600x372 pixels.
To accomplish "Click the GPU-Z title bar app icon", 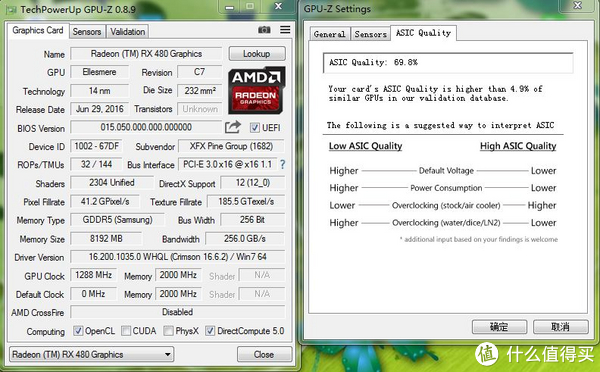I will coord(11,10).
